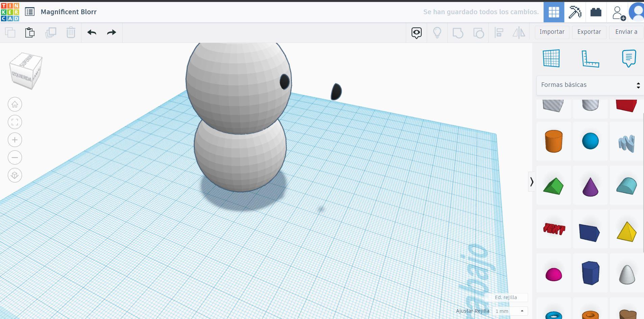
Task: Open the user profile avatar
Action: [x=637, y=12]
